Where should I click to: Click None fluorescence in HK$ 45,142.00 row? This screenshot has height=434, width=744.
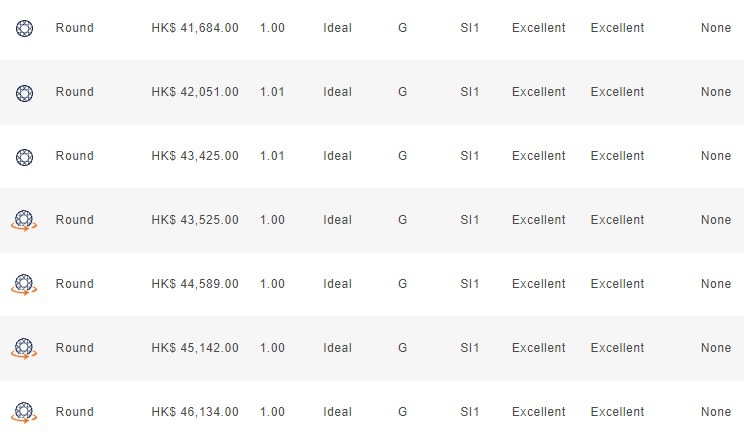(x=716, y=348)
